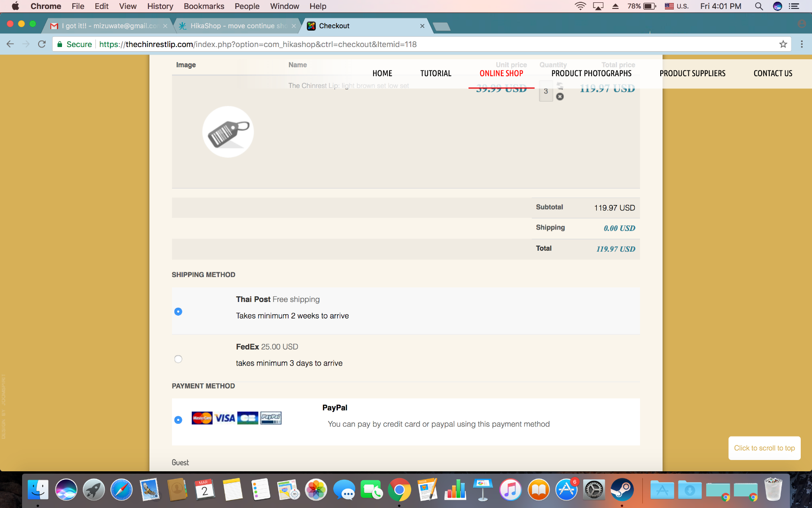Reload the checkout page

[42, 44]
